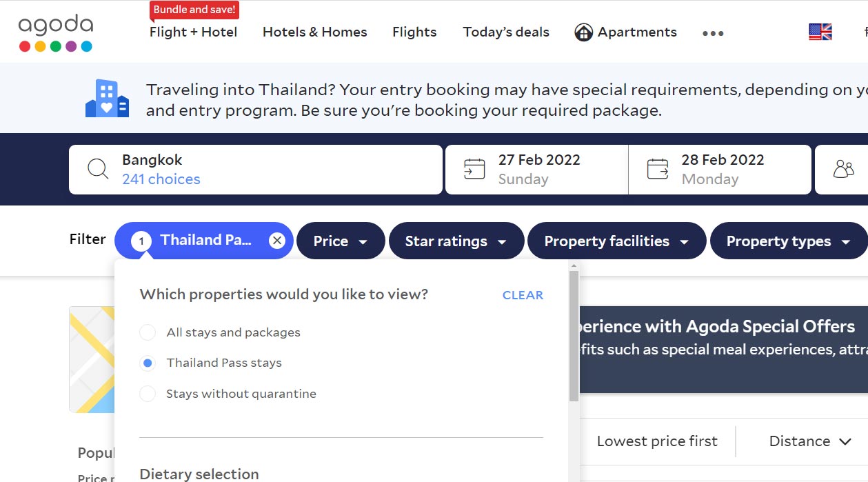Remove the Thailand Pass filter chip

point(277,240)
